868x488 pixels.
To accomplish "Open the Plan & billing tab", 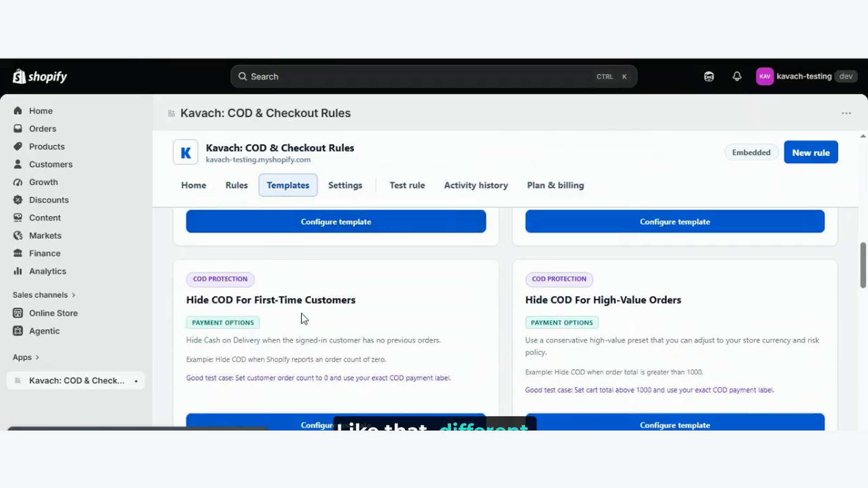I will point(556,185).
